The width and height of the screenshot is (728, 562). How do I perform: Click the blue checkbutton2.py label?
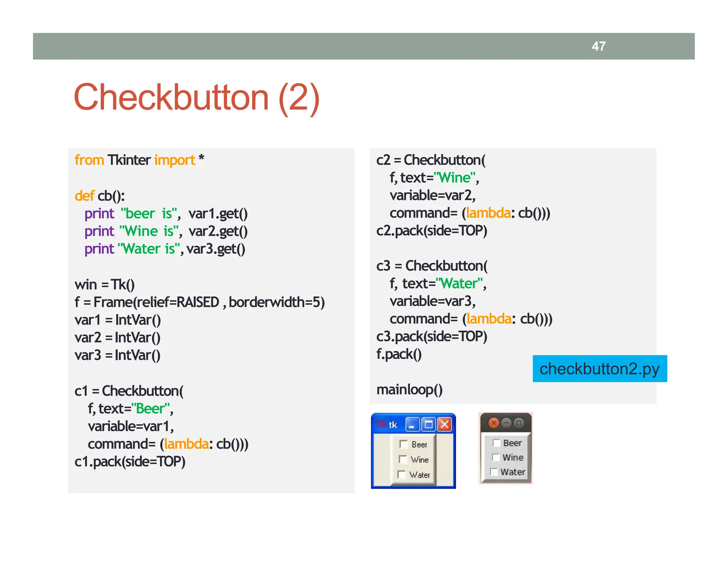point(599,369)
